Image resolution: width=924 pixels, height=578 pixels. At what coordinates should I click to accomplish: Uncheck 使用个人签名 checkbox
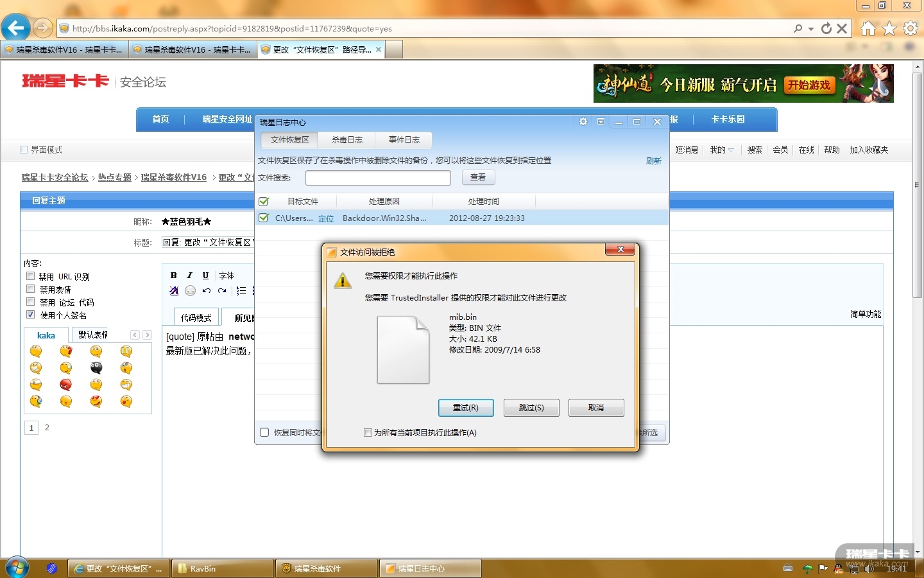tap(30, 315)
